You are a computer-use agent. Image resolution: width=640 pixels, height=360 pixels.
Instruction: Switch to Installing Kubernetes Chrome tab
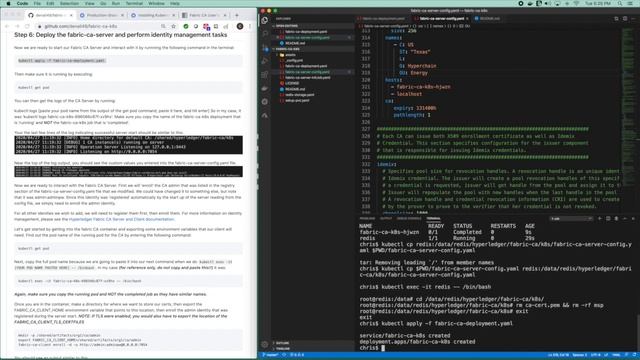pos(153,15)
